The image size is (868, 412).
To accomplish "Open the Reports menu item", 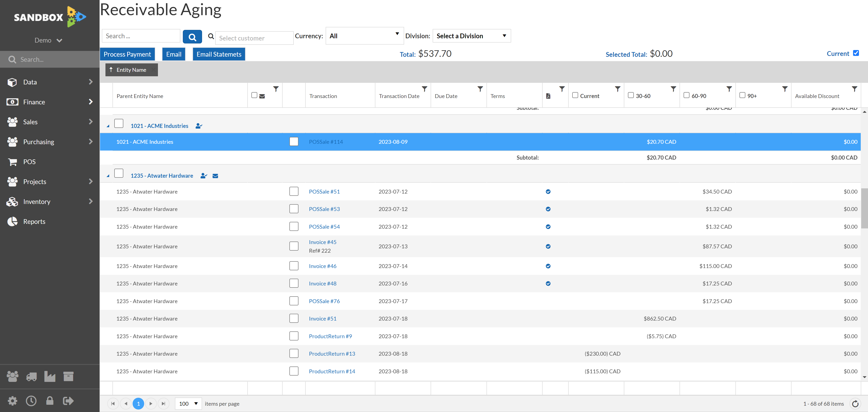I will click(x=50, y=221).
